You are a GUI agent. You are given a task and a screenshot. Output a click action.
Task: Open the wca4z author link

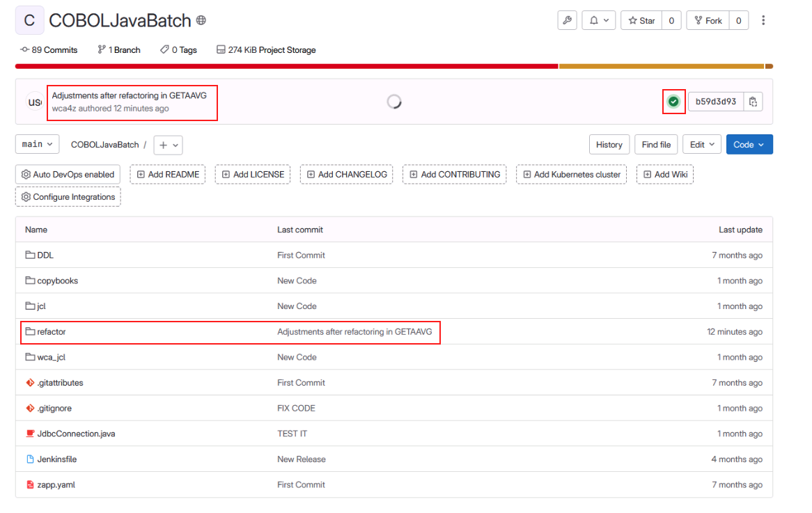[x=63, y=108]
